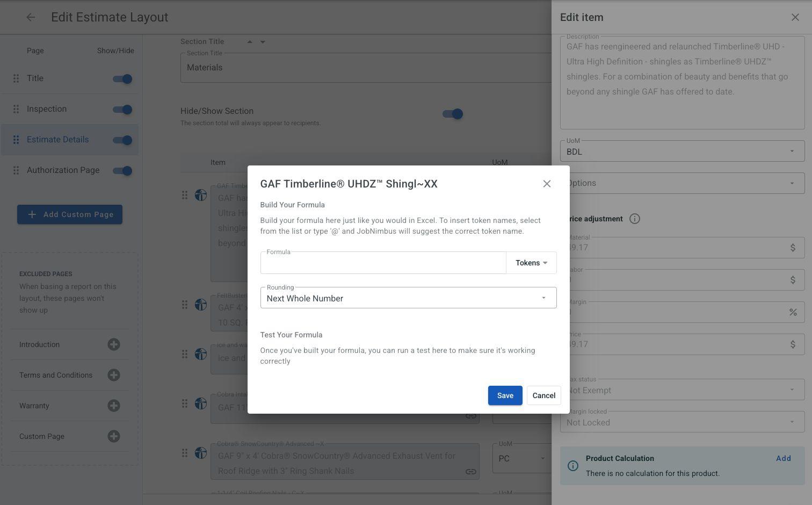This screenshot has width=812, height=505.
Task: Click the link icon on Cobra SnowCountry item
Action: 470,472
